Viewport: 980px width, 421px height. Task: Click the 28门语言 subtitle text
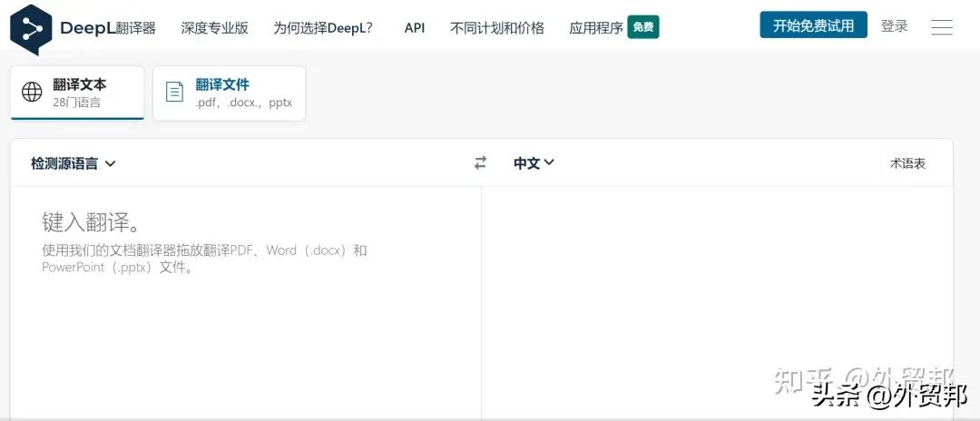click(76, 103)
